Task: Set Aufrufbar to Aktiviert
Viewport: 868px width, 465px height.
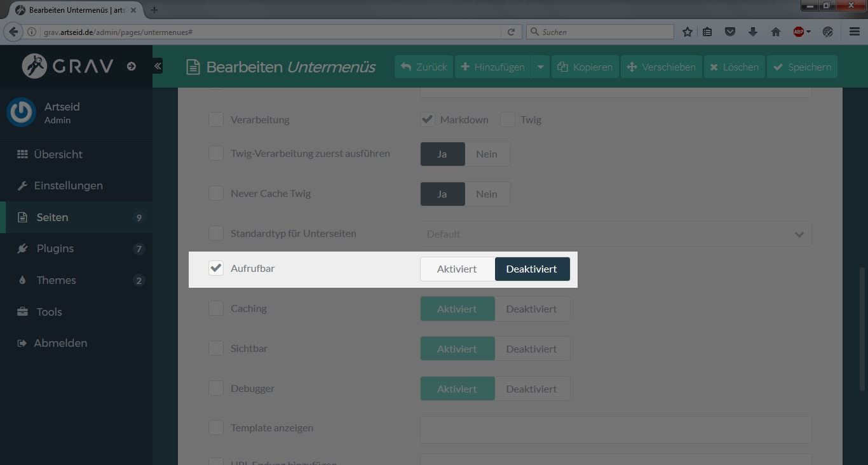Action: [x=457, y=269]
